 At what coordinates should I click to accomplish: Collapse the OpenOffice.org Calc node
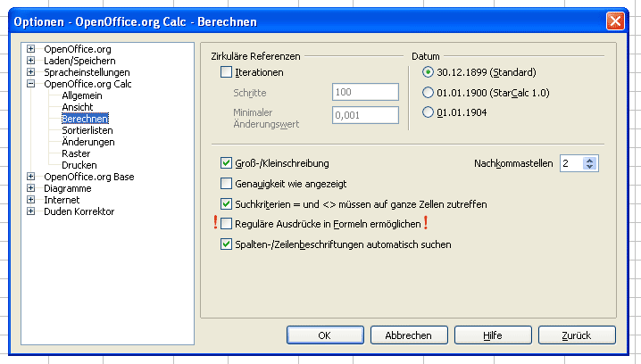pos(30,84)
